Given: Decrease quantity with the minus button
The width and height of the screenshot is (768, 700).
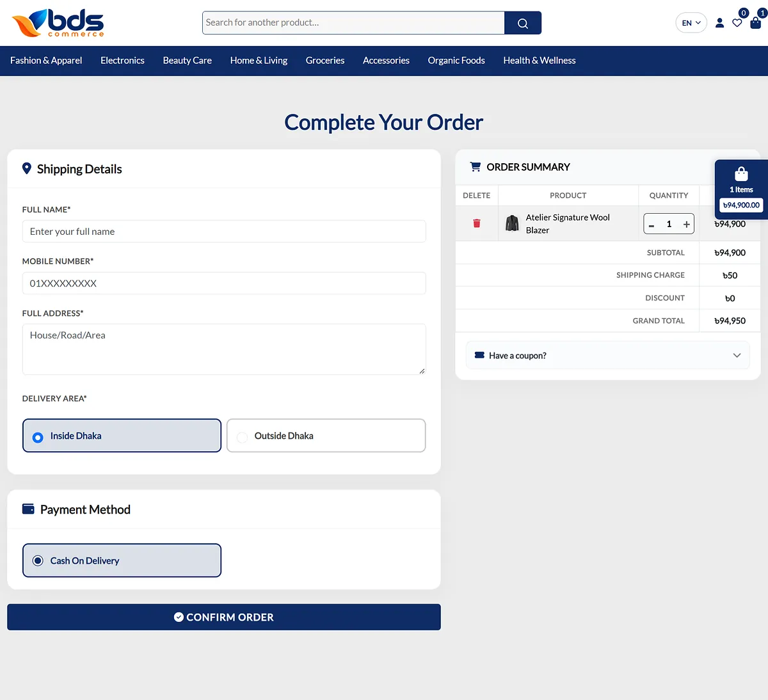Looking at the screenshot, I should pos(652,225).
